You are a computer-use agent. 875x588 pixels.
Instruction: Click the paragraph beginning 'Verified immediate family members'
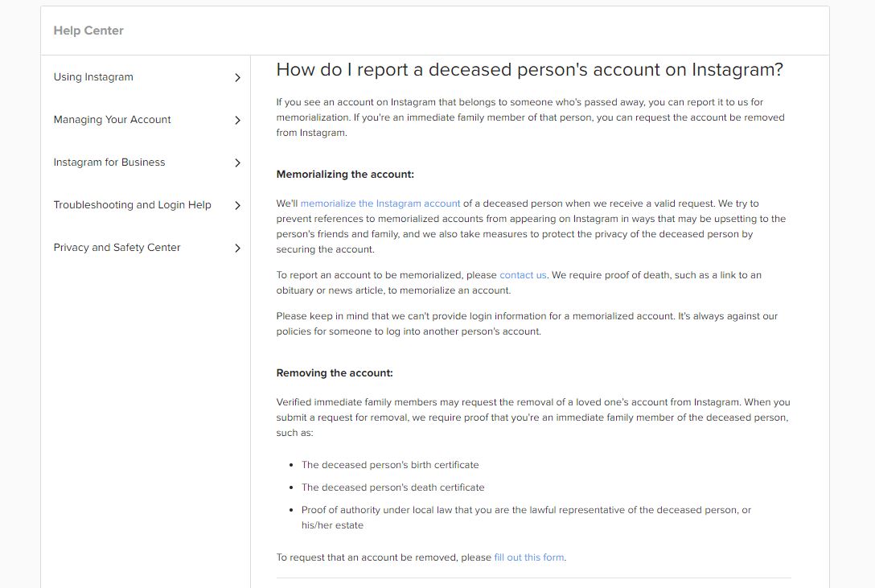533,417
